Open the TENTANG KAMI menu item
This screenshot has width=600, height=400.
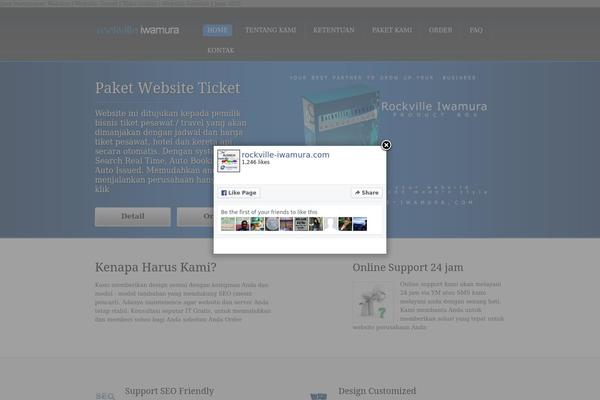pyautogui.click(x=271, y=30)
